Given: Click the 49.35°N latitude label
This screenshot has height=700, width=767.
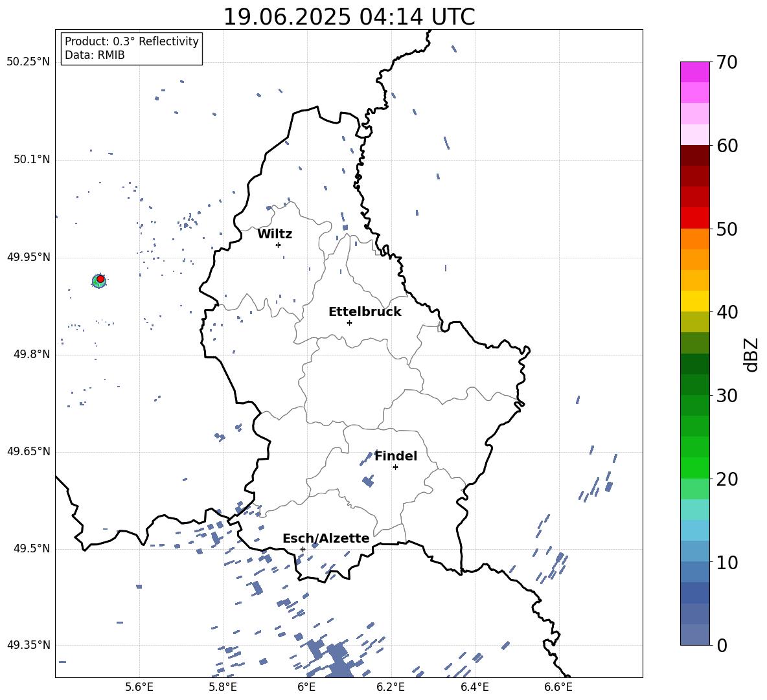Looking at the screenshot, I should (29, 645).
